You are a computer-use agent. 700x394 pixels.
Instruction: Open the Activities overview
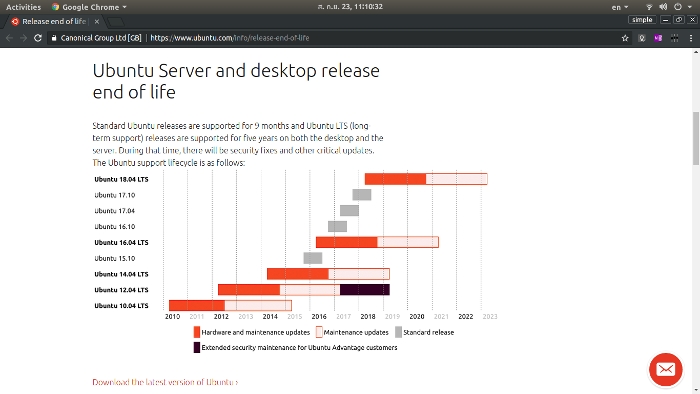(23, 7)
